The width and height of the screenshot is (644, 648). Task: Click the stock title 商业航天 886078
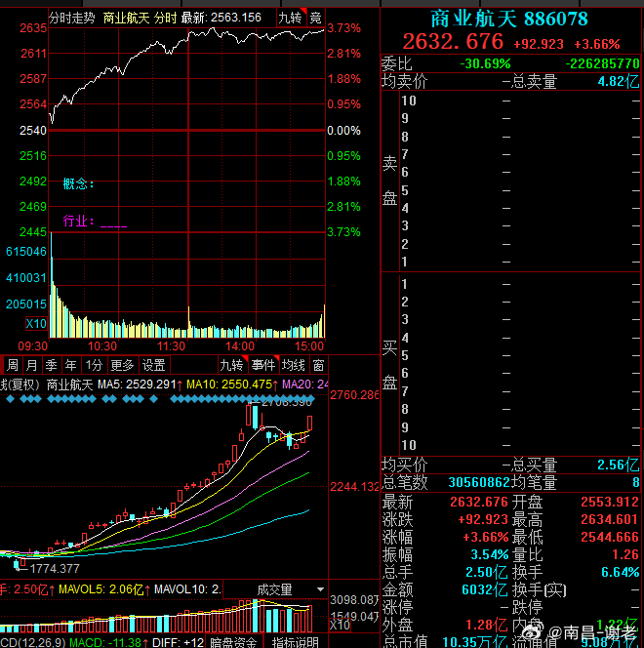click(x=509, y=19)
